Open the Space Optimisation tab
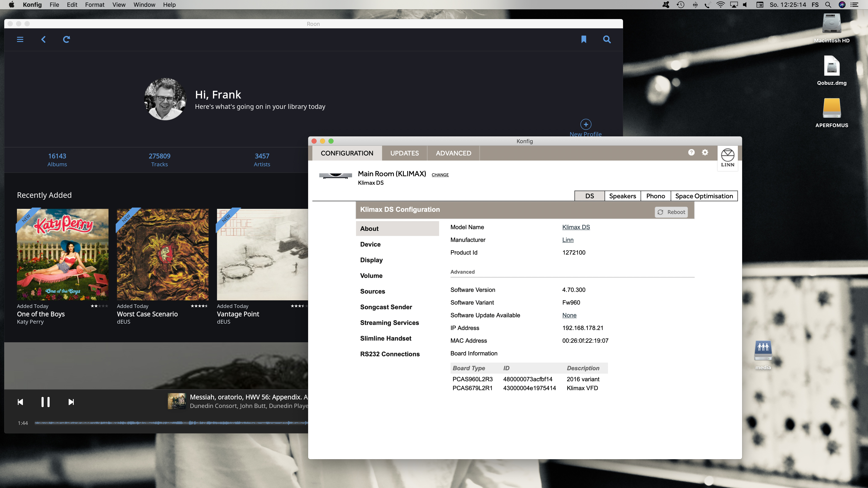This screenshot has height=488, width=868. click(x=704, y=196)
